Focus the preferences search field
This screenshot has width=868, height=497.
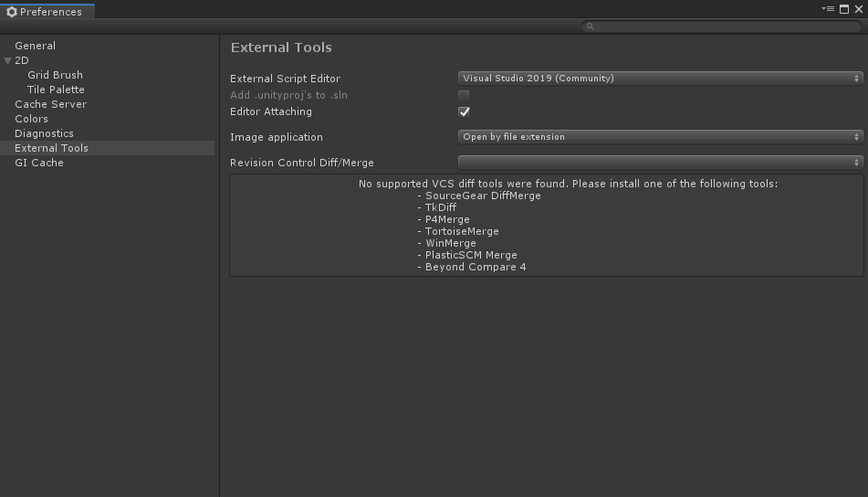tap(726, 26)
